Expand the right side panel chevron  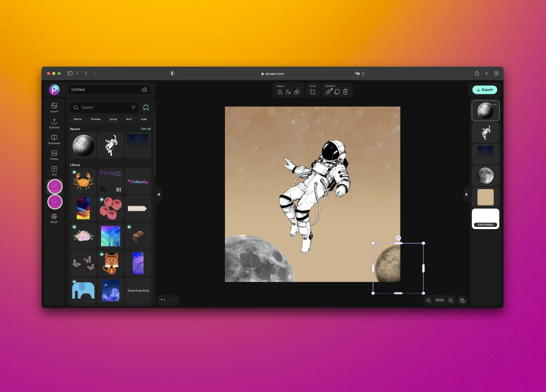pos(467,194)
